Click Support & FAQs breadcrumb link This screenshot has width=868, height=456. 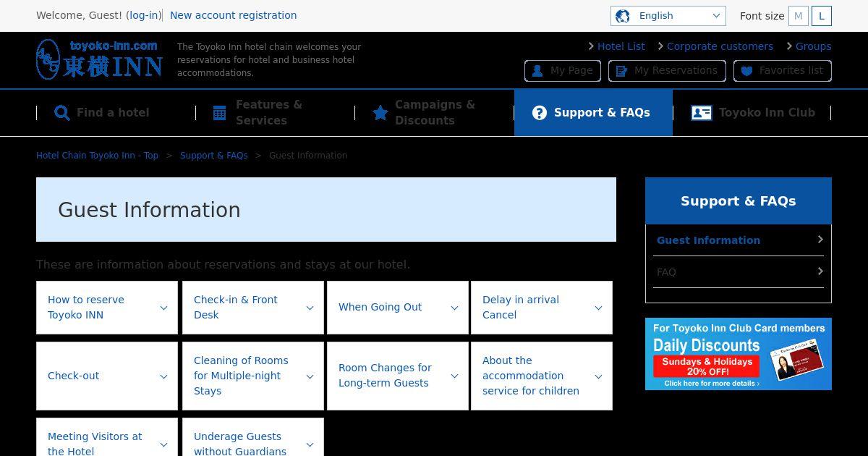(x=213, y=156)
